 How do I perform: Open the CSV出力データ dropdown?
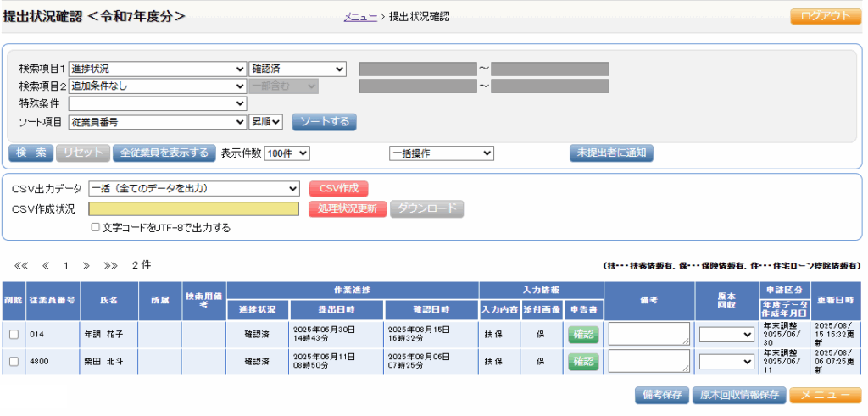[194, 188]
